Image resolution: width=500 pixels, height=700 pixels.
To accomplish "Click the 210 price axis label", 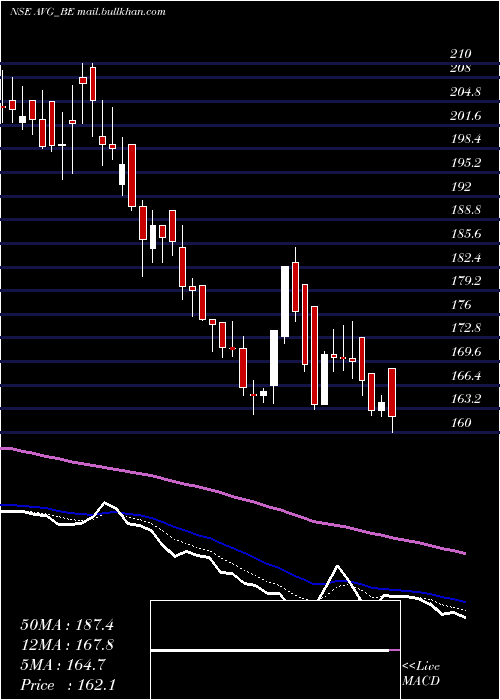I will [x=460, y=54].
